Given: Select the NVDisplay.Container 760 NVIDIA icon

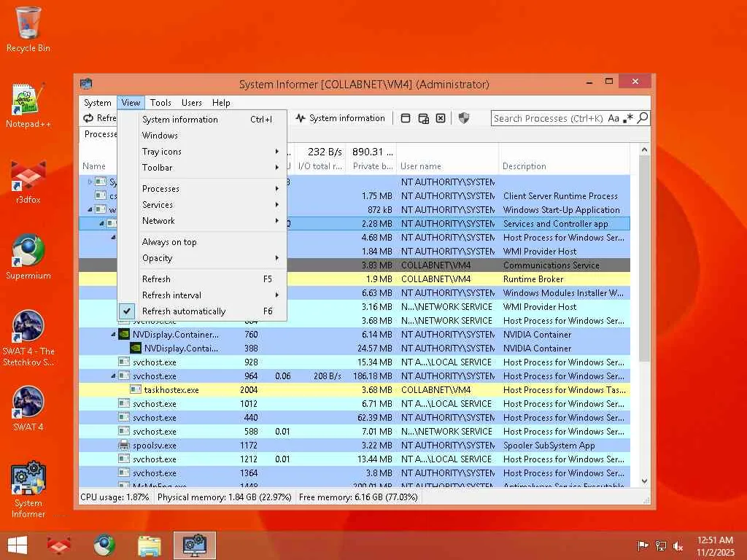Looking at the screenshot, I should [124, 334].
